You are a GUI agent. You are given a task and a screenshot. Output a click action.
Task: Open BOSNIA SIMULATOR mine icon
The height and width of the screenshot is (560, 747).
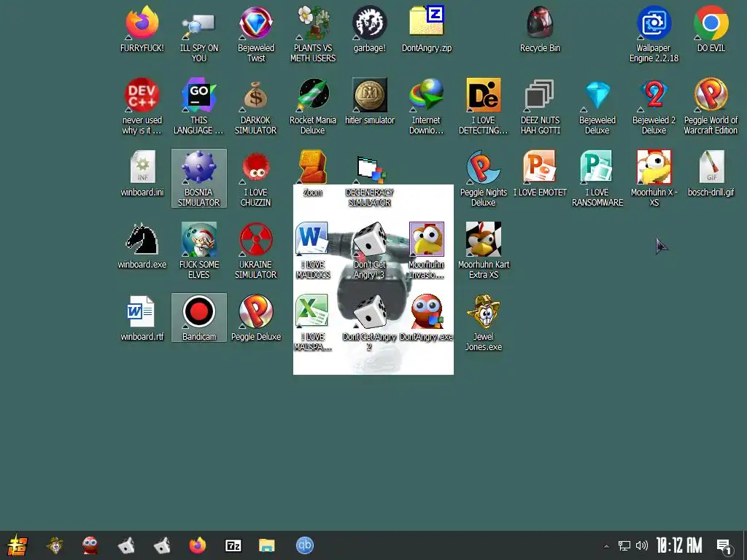[198, 178]
